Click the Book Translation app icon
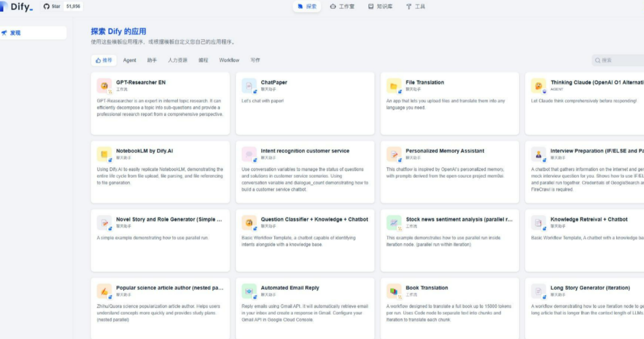Viewport: 644px width, 339px height. pyautogui.click(x=394, y=292)
